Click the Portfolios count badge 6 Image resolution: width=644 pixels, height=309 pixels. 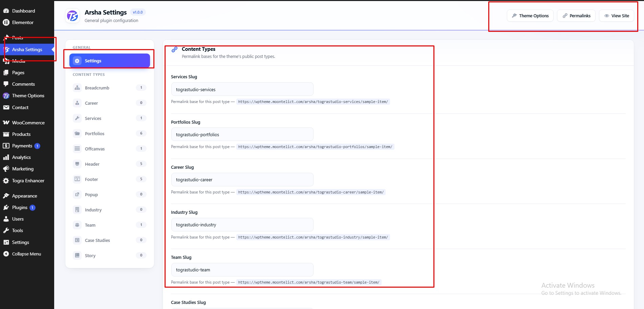point(141,133)
